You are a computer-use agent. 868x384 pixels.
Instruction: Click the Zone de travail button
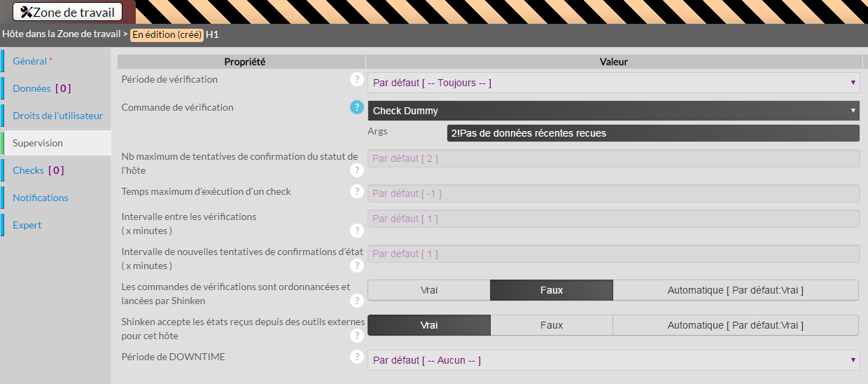(x=68, y=12)
